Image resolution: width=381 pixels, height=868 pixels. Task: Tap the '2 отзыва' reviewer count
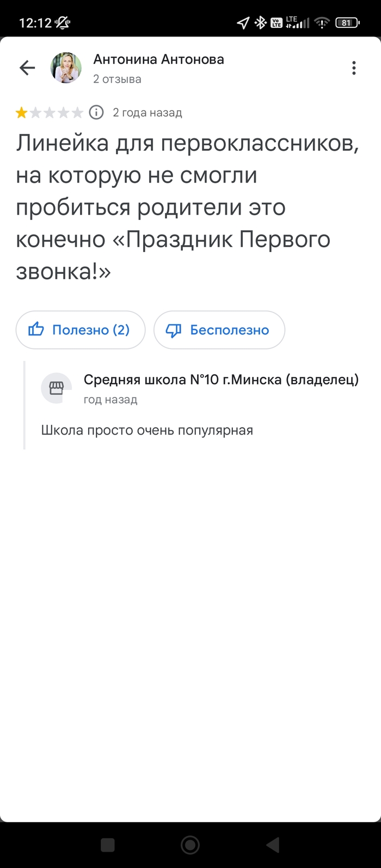click(117, 79)
